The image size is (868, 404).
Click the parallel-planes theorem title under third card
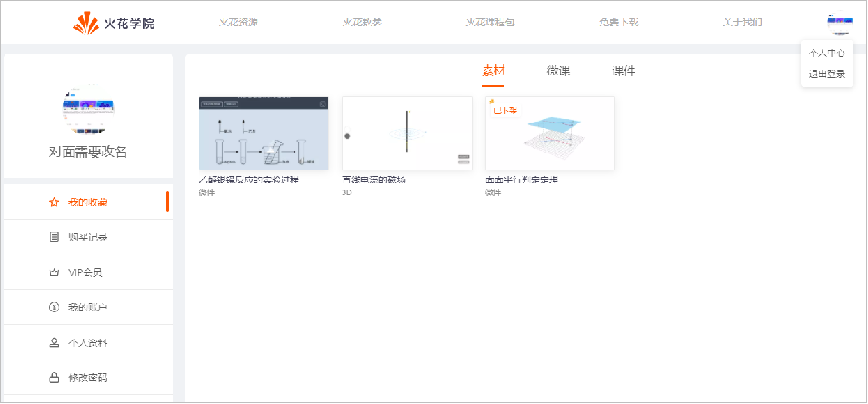click(x=522, y=180)
